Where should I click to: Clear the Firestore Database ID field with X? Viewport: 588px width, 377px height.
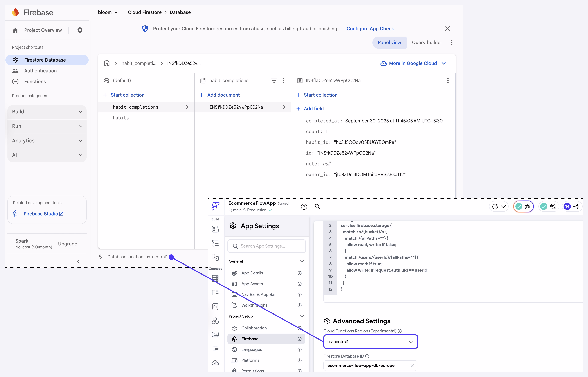click(x=412, y=365)
